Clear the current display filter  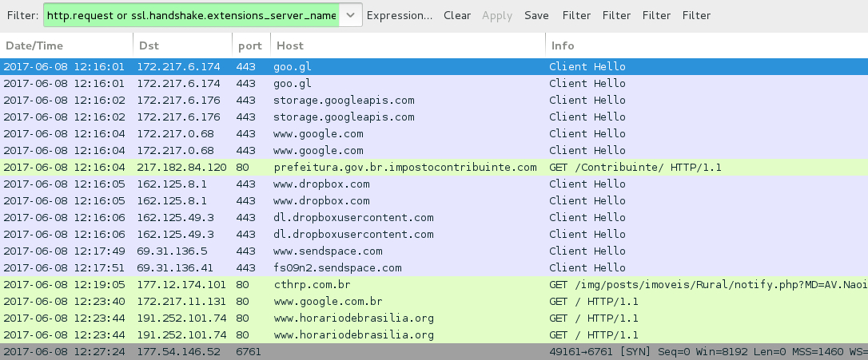click(457, 15)
